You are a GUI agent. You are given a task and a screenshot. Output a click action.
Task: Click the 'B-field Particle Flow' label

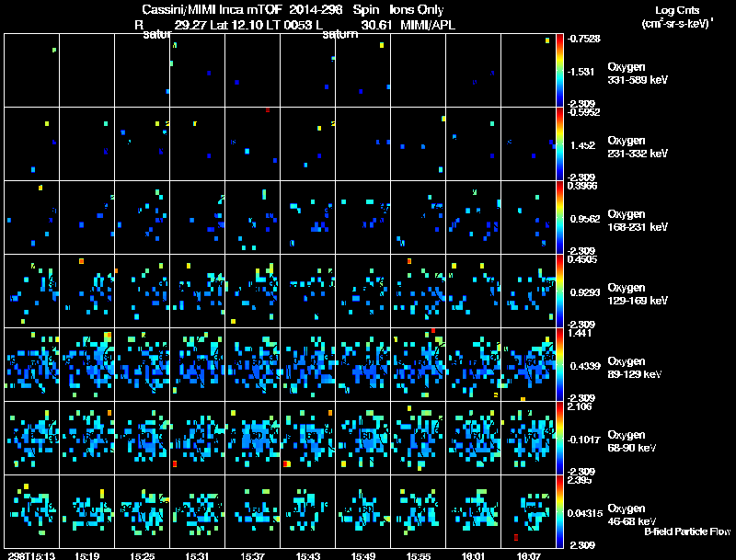pyautogui.click(x=687, y=531)
